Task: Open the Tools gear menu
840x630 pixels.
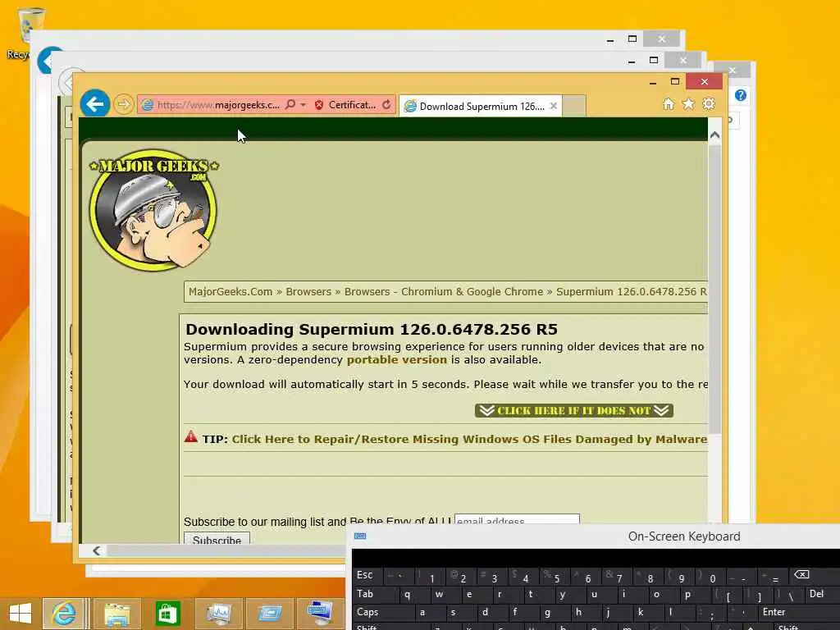Action: [709, 104]
